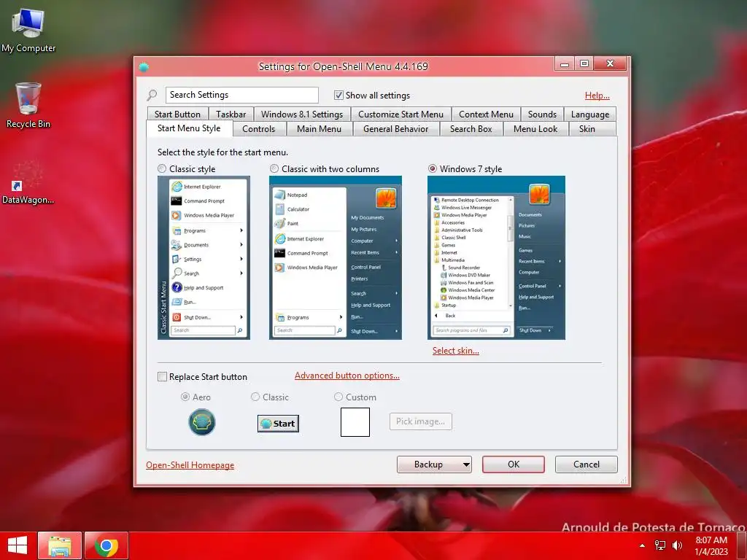Open General Behavior tab
This screenshot has width=747, height=560.
coord(396,129)
